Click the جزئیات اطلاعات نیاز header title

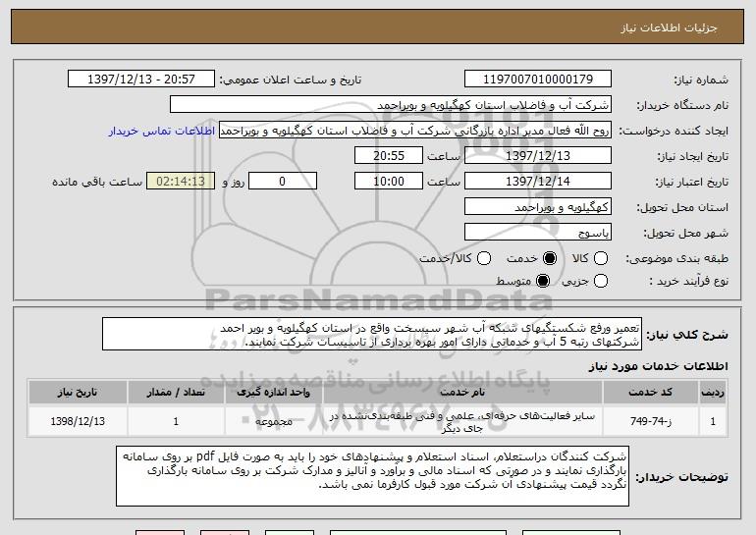pos(669,27)
